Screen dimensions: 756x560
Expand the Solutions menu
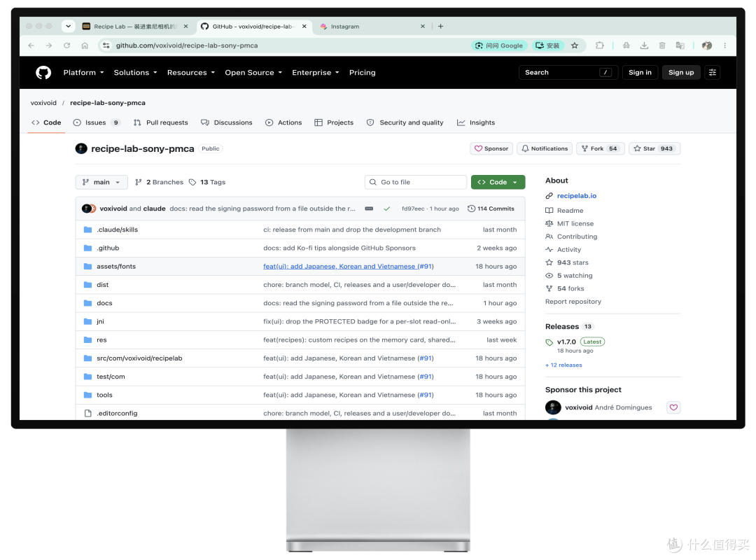136,72
